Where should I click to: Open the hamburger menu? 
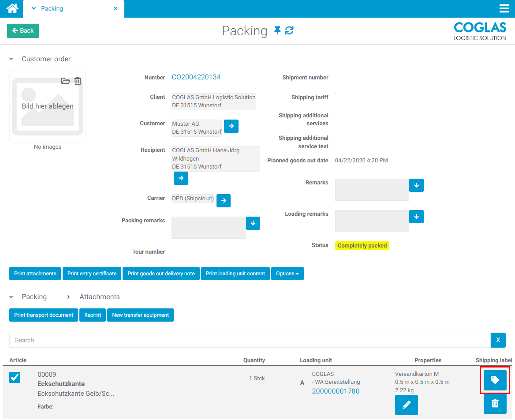[504, 8]
